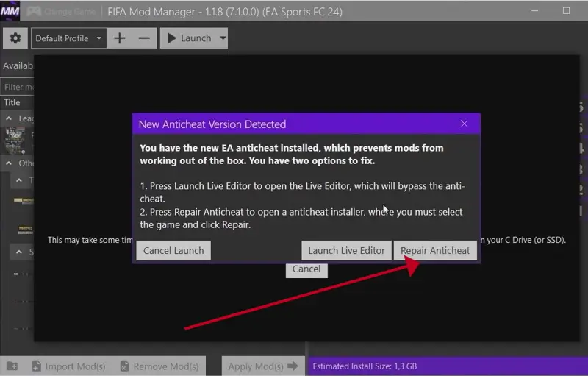Click the Filter mods input field
The width and height of the screenshot is (588, 376).
click(17, 87)
